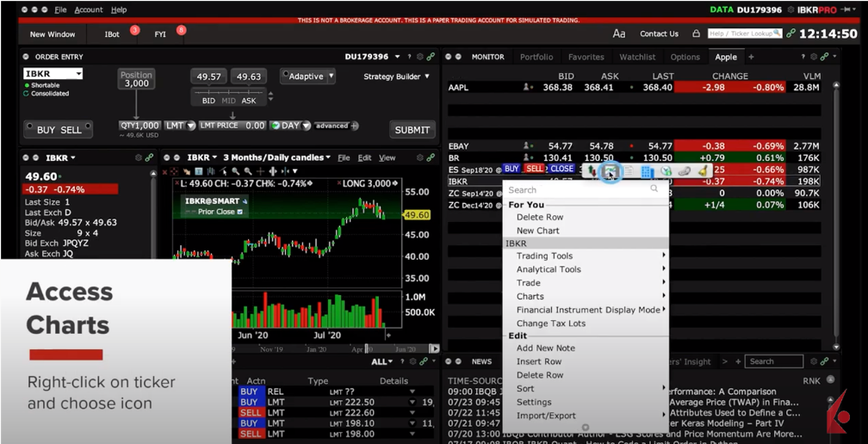Click the yellow 49.60 price marker on the chart axis
This screenshot has height=444, width=868.
(x=417, y=215)
